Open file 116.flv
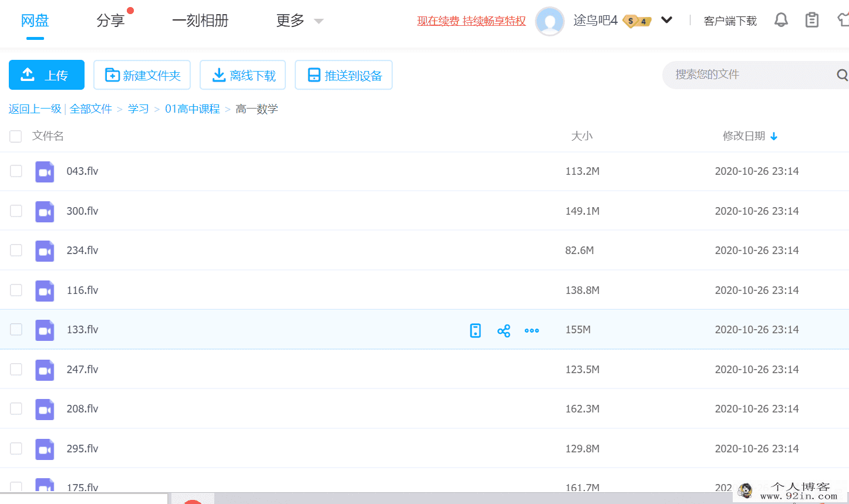The image size is (849, 504). [x=82, y=290]
